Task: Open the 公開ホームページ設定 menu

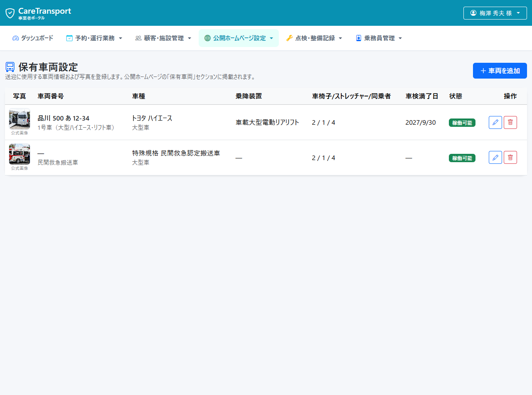Action: 239,38
